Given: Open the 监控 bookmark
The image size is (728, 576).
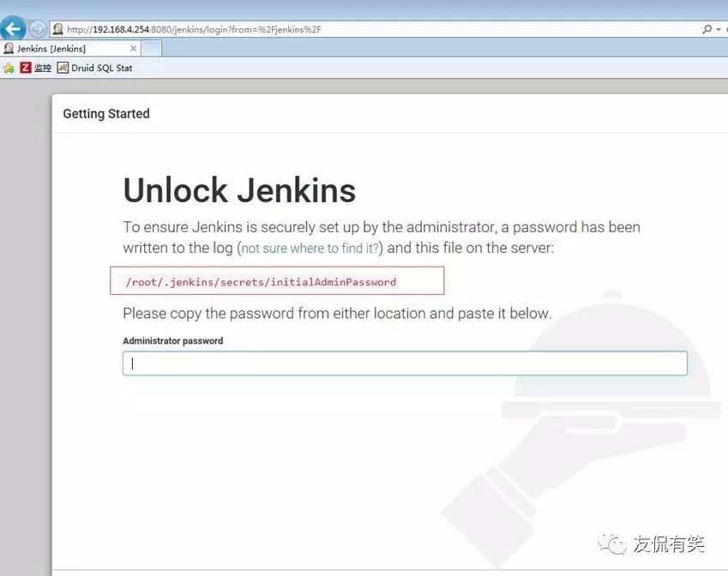Looking at the screenshot, I should pyautogui.click(x=36, y=68).
